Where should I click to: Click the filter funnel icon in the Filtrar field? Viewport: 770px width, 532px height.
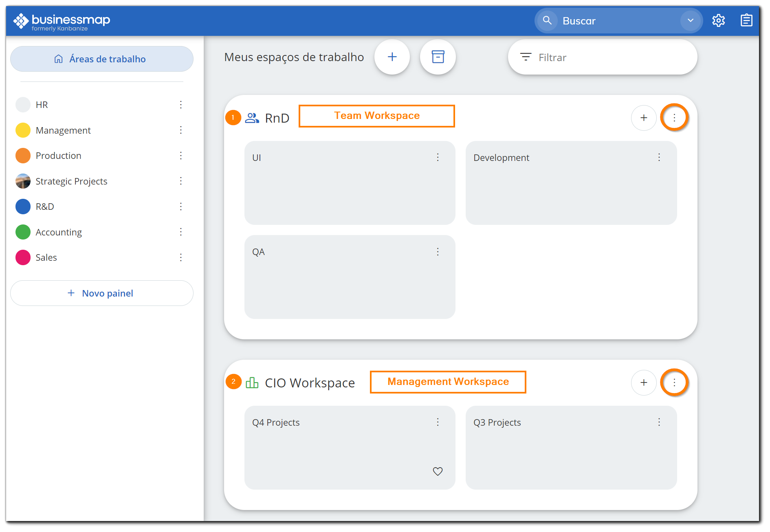pos(526,57)
